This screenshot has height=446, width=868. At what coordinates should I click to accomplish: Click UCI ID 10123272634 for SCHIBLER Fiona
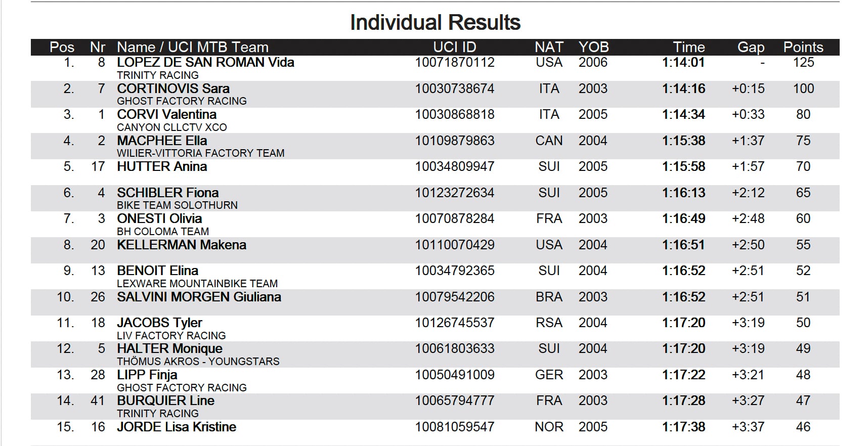[x=454, y=193]
